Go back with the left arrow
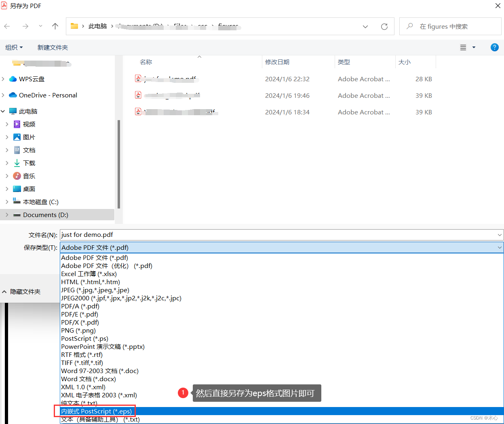This screenshot has width=504, height=424. pyautogui.click(x=7, y=26)
